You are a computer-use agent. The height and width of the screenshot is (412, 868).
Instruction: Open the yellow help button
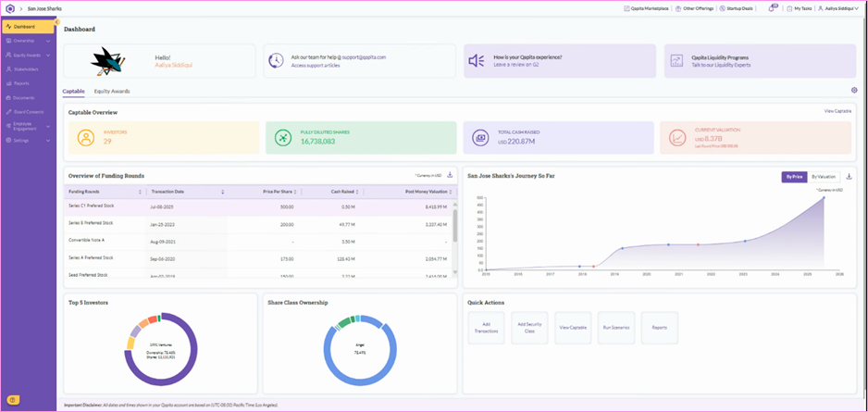pos(13,400)
